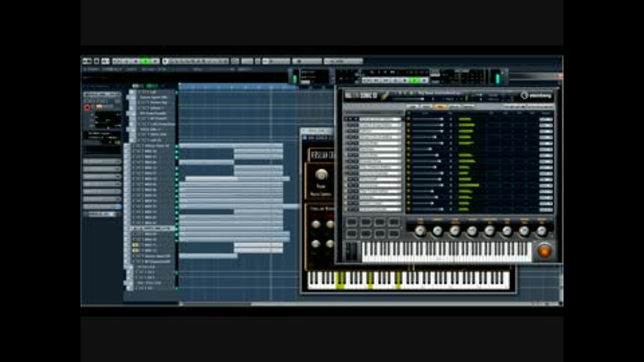Click the first quick control knob in HALion
Viewport: 644px width, 362px height.
420,231
